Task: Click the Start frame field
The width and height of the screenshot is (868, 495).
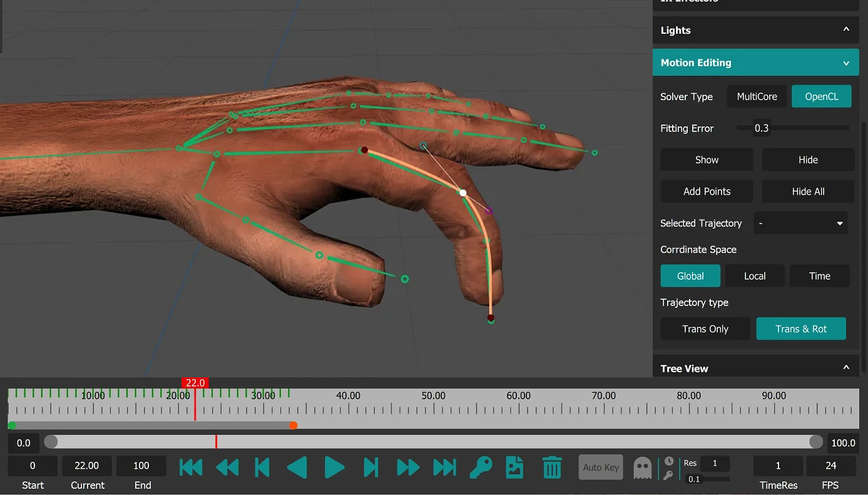Action: [33, 466]
